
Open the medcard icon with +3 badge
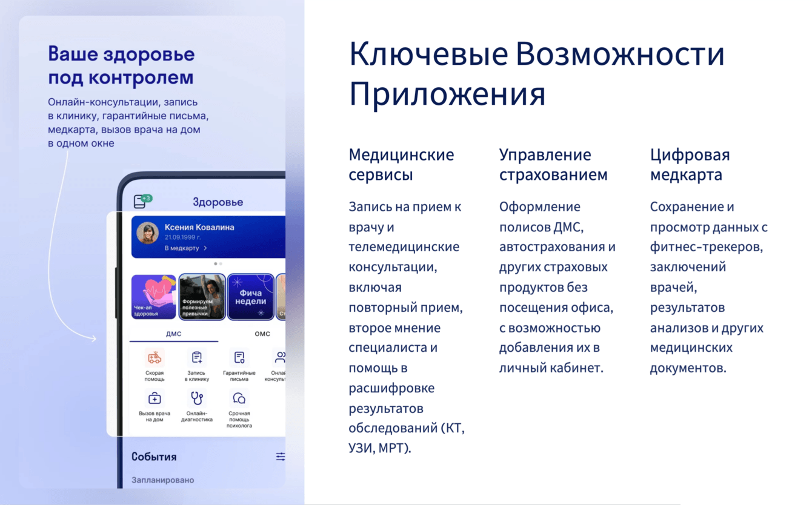pos(142,202)
